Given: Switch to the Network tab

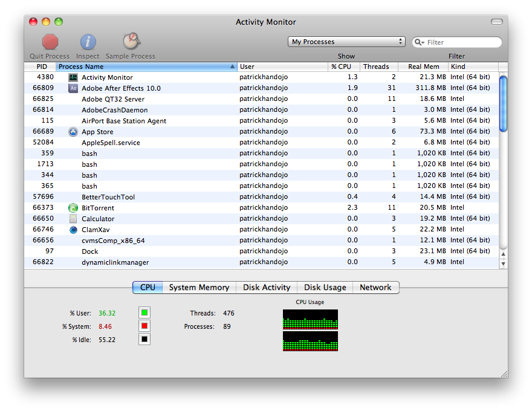Looking at the screenshot, I should pyautogui.click(x=375, y=287).
